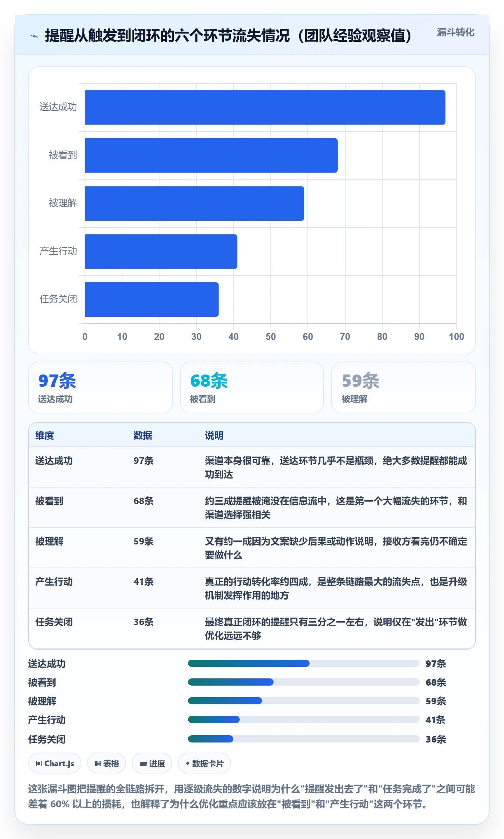504x839 pixels.
Task: Click the 维度 column header
Action: (x=45, y=435)
